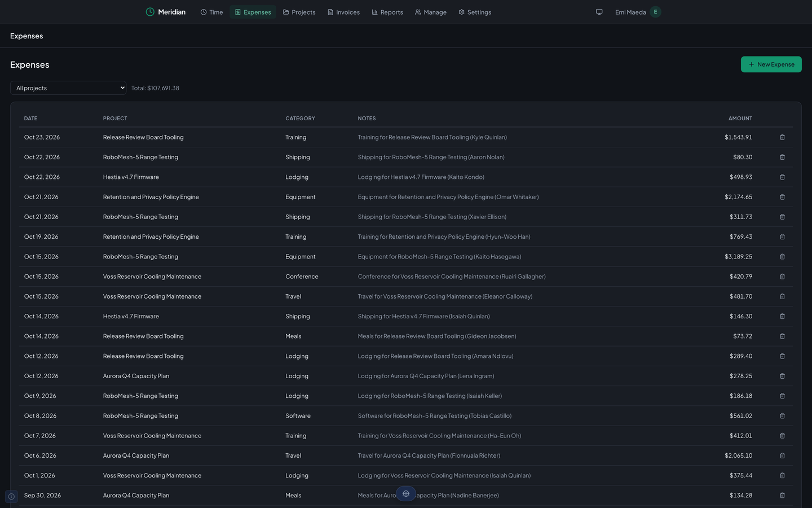Delete the $278.25 Aurora lodging expense

(x=782, y=376)
